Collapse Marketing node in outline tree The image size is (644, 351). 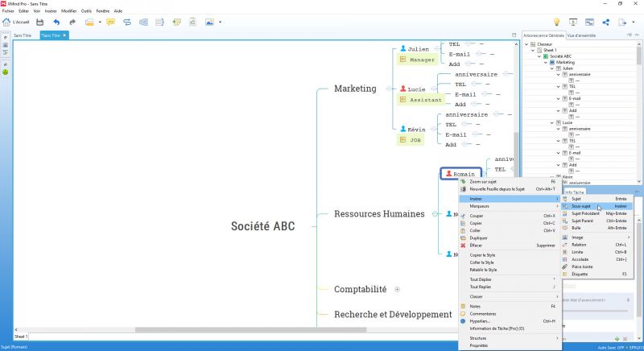[546, 63]
